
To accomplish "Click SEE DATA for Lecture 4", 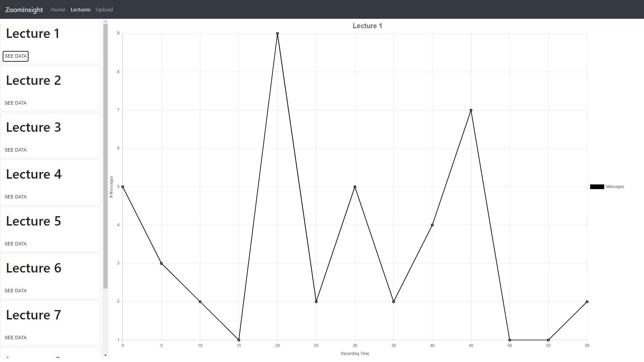I will tap(15, 197).
